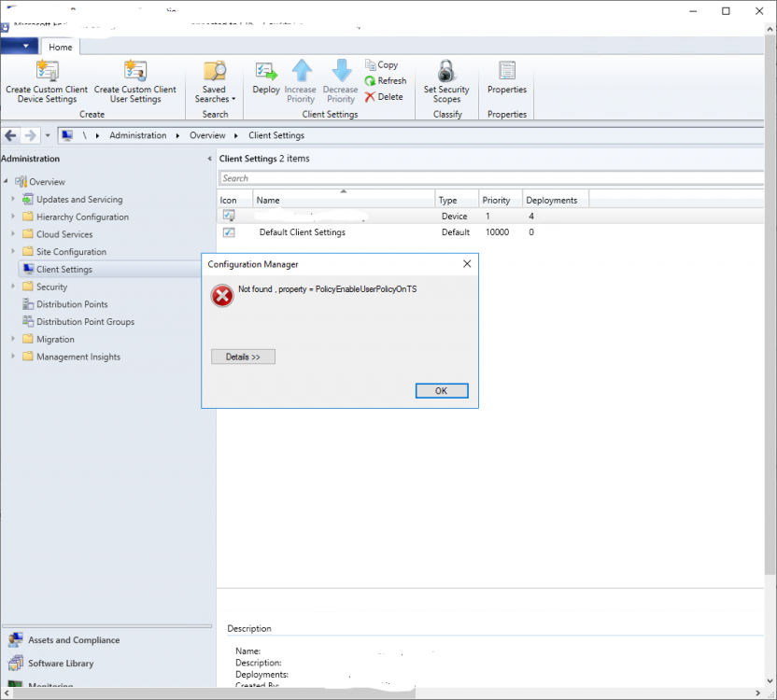
Task: Refresh the client settings list
Action: pyautogui.click(x=386, y=81)
